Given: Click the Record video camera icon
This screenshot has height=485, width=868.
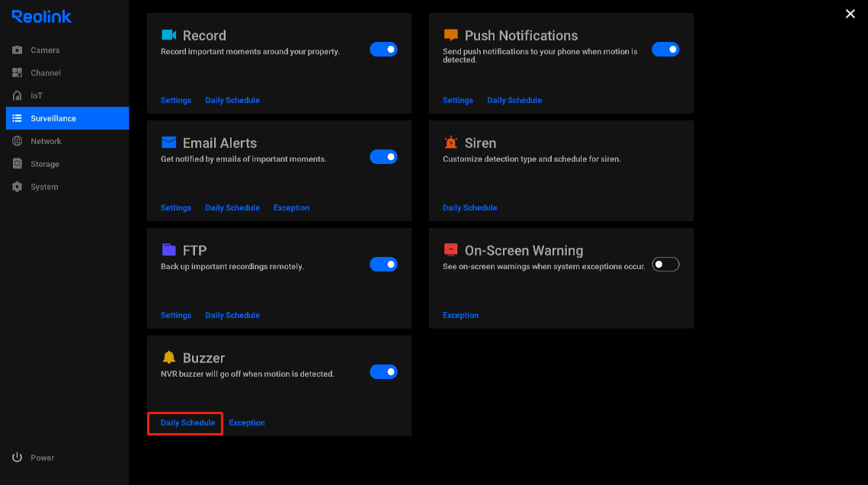Looking at the screenshot, I should tap(169, 35).
